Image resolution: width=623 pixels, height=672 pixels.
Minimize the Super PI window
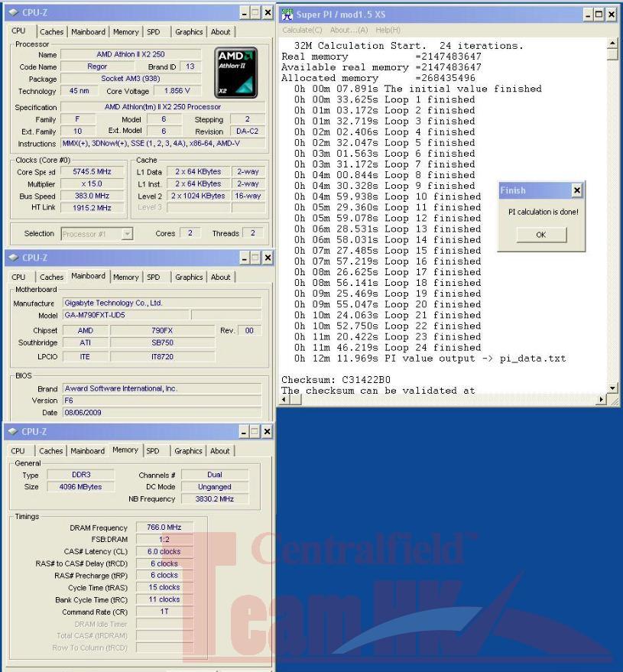point(589,15)
